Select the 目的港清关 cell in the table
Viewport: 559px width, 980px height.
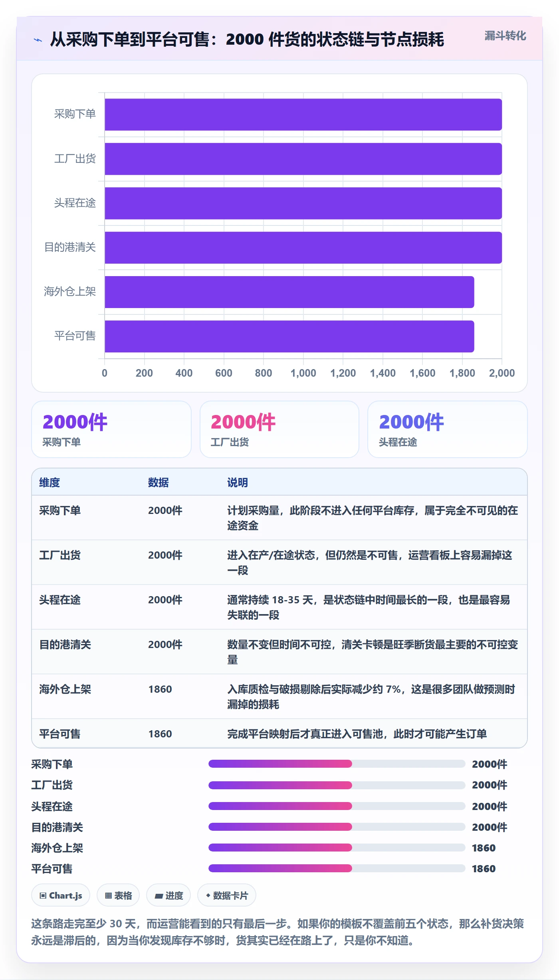point(65,644)
